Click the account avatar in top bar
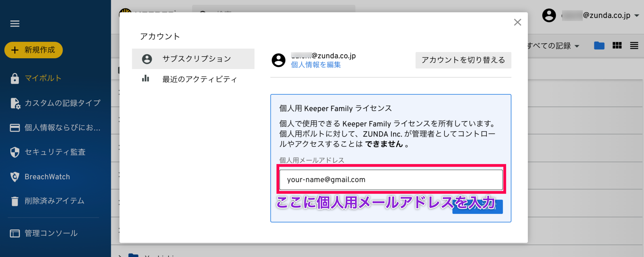 [x=549, y=15]
